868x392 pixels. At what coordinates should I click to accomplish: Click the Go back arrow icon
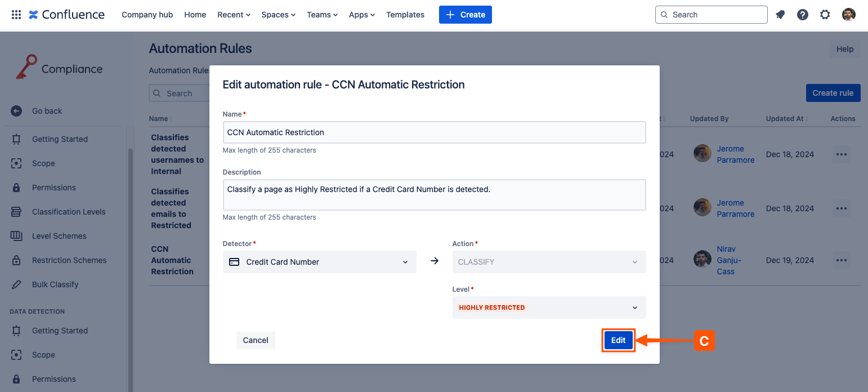16,111
